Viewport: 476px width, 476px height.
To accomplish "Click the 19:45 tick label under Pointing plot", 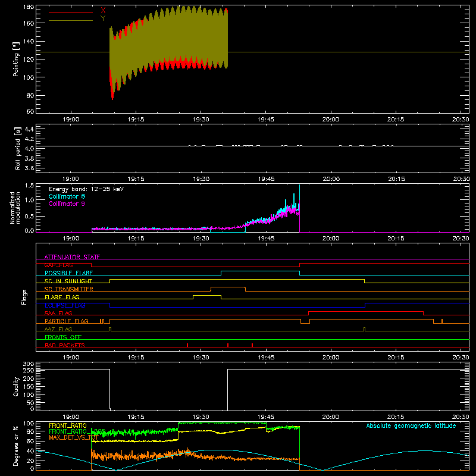I will tap(265, 120).
